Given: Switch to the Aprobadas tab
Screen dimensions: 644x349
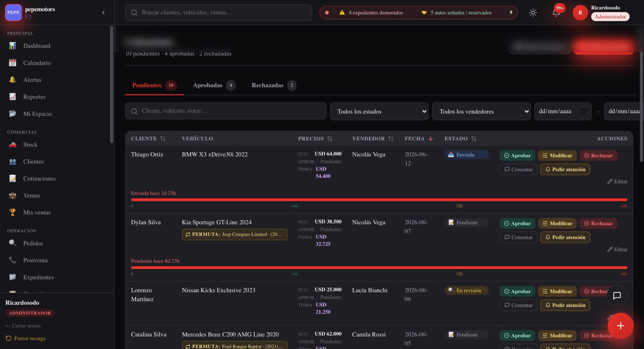Looking at the screenshot, I should [214, 85].
